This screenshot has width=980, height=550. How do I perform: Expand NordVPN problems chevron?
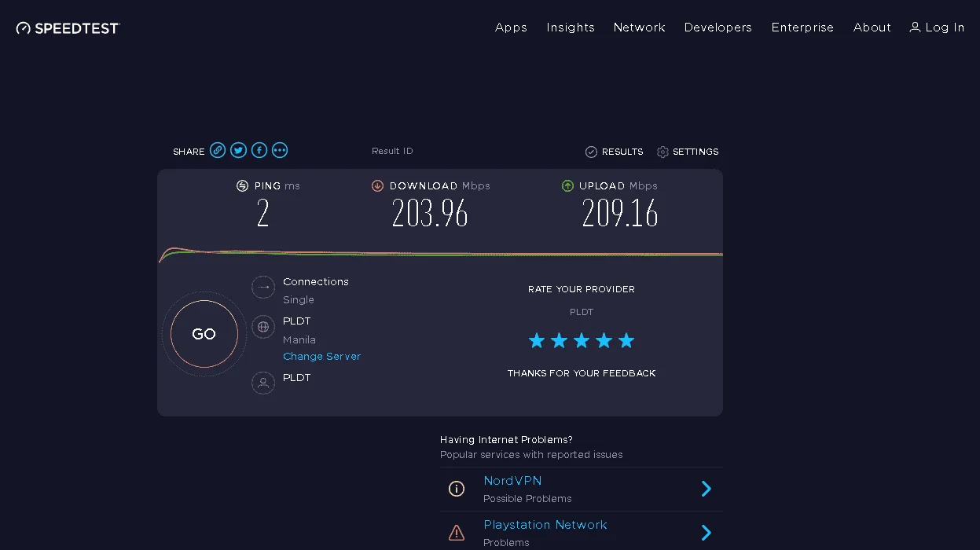point(706,489)
